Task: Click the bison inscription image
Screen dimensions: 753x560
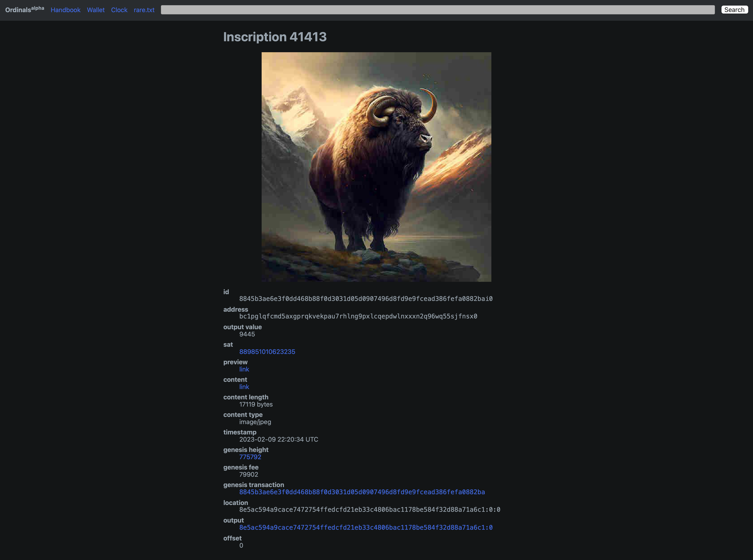Action: (376, 167)
